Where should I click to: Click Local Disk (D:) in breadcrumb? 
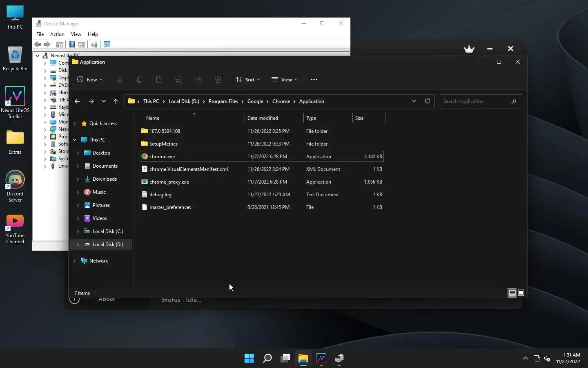(x=184, y=101)
